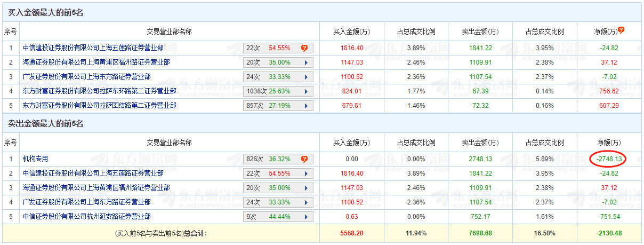Expand arrow for 海通证券 in buy top-5 table
This screenshot has width=644, height=245.
(306, 62)
